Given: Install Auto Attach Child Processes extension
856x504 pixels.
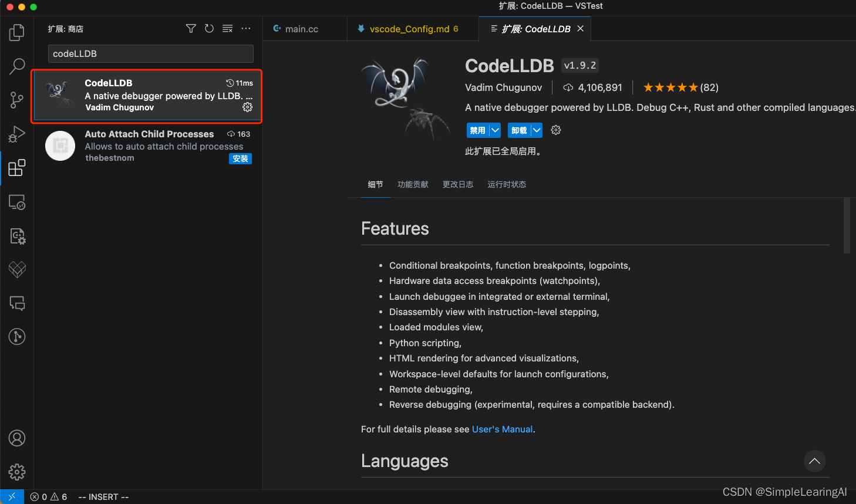Looking at the screenshot, I should [240, 159].
